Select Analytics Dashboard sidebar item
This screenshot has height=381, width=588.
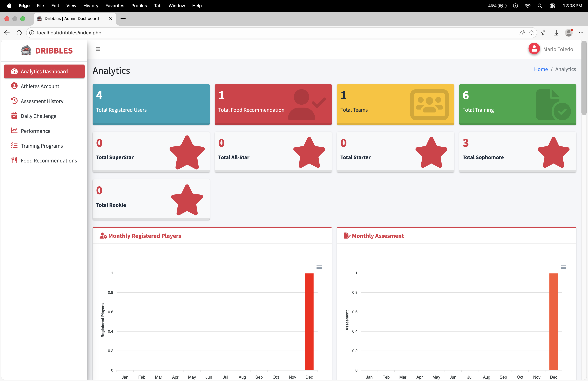point(44,71)
